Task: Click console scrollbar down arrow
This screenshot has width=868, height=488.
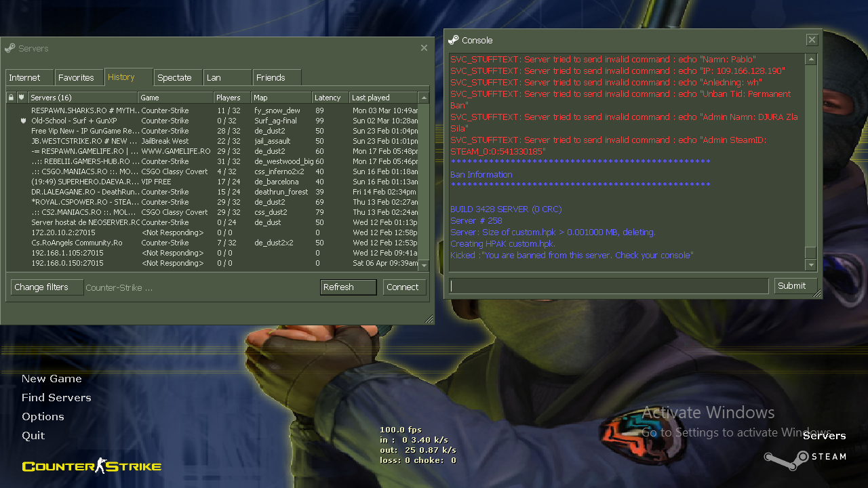Action: (811, 265)
